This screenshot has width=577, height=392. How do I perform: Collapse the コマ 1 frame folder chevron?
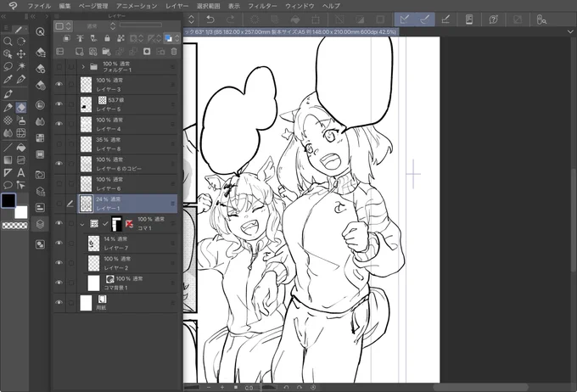(x=82, y=224)
